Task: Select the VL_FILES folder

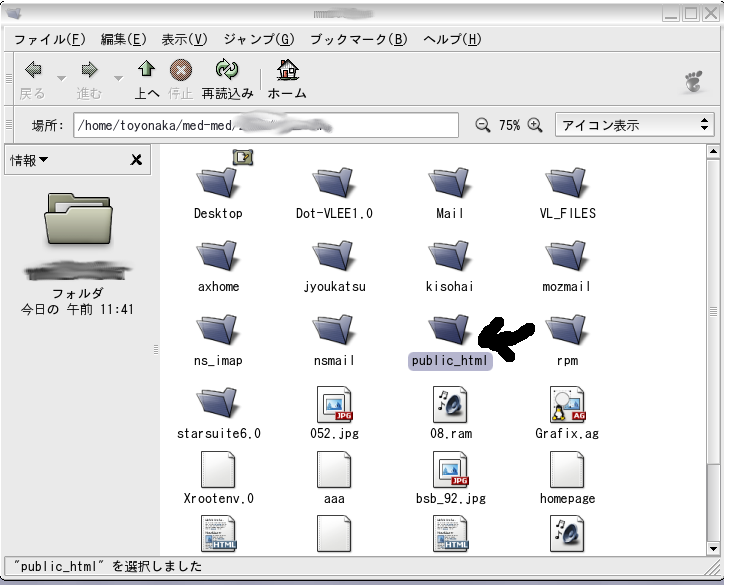Action: (567, 182)
